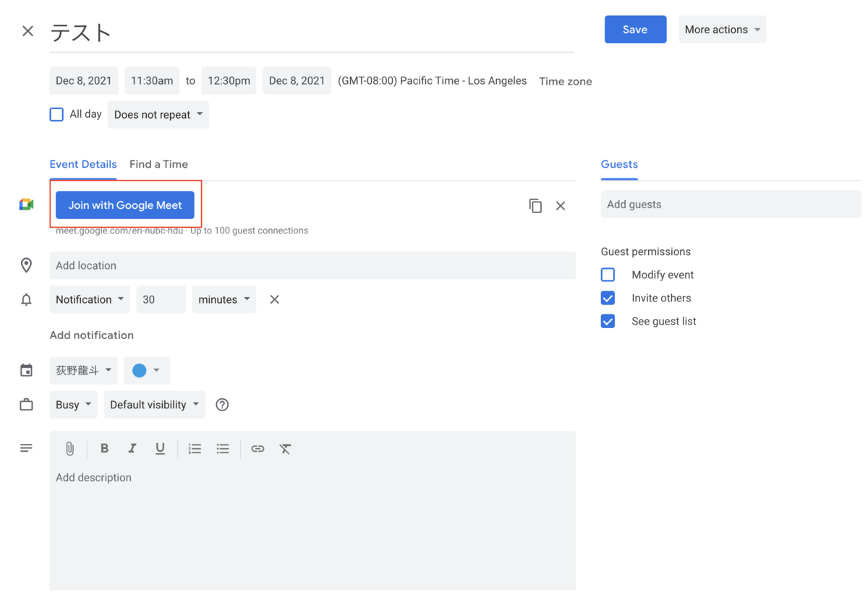Open the start date Dec 8, 2021
Viewport: 868px width, 605px height.
click(x=84, y=81)
